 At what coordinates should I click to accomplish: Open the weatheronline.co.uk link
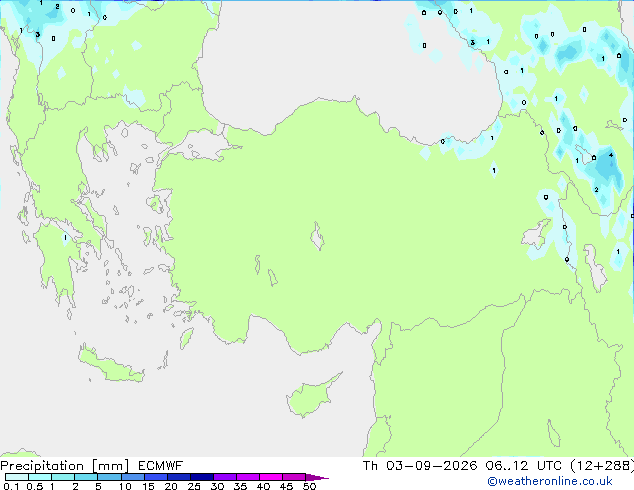click(x=550, y=481)
